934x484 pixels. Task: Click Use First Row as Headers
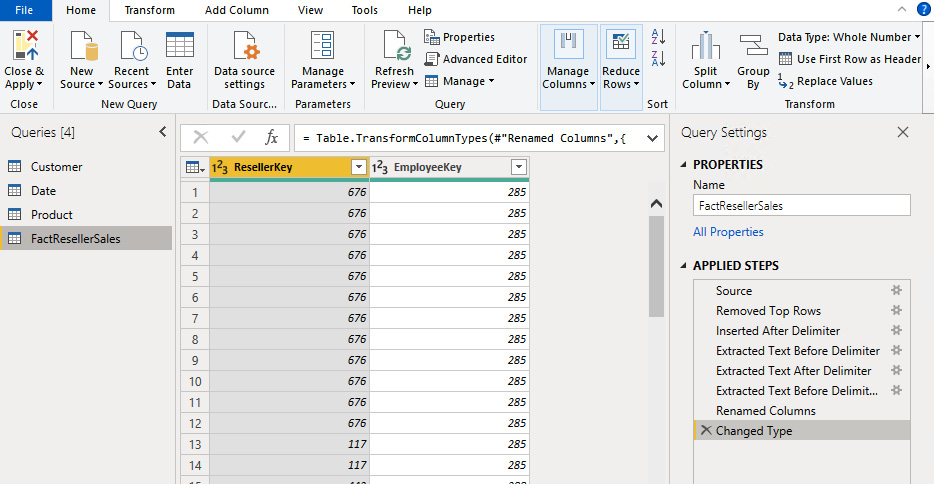click(851, 59)
